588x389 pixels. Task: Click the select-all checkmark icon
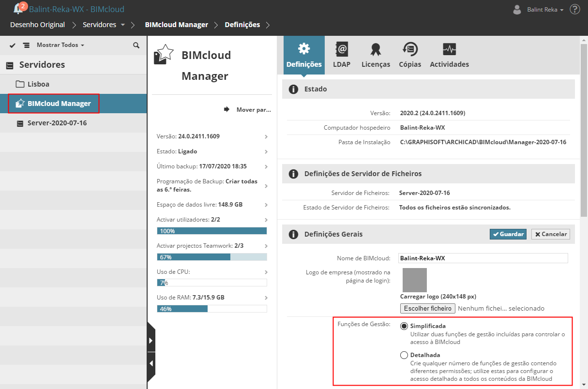pos(13,45)
